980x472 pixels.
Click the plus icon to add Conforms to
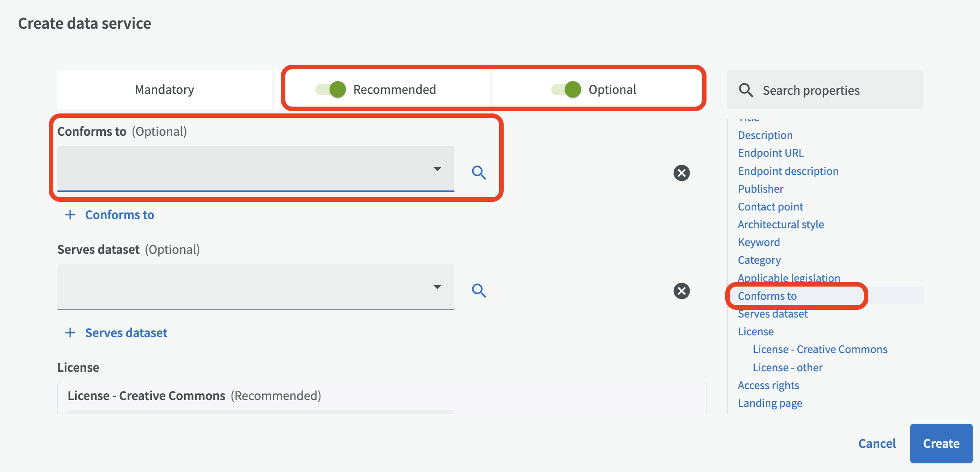pyautogui.click(x=70, y=215)
